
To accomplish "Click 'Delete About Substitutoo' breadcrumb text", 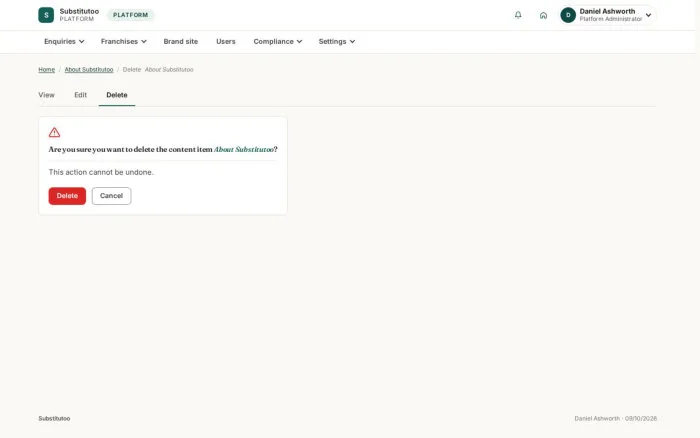I will pos(158,70).
